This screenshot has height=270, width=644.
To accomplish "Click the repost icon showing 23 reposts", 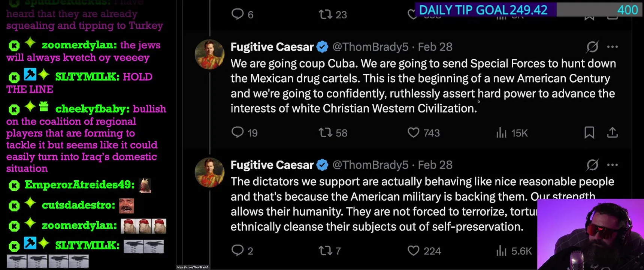I will tap(325, 14).
